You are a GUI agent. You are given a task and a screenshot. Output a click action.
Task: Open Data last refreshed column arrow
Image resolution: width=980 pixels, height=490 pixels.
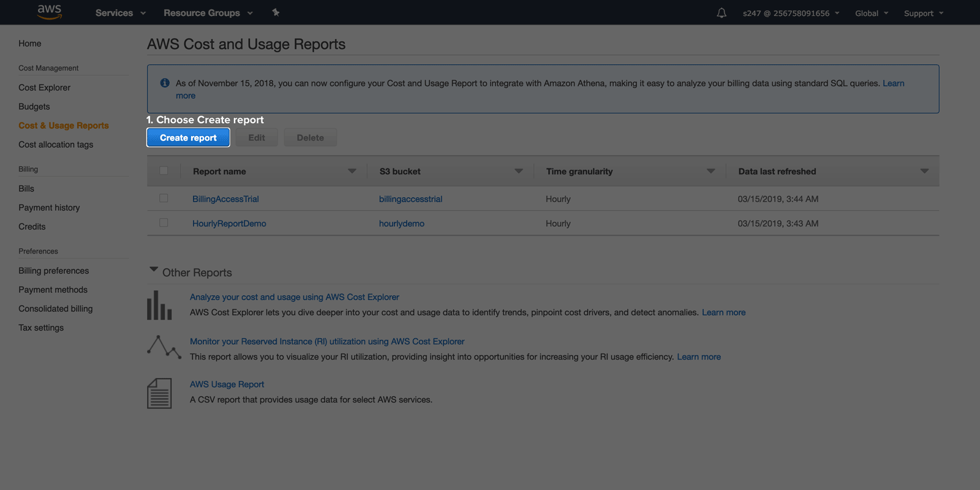[x=924, y=171]
